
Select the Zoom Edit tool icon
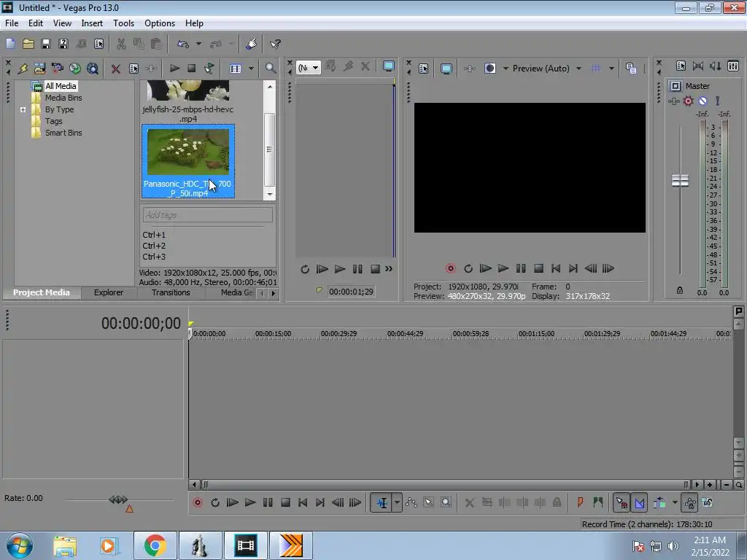pos(446,502)
